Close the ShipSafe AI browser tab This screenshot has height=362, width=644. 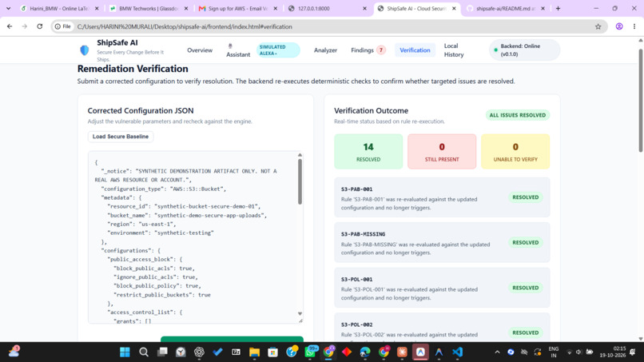pos(454,8)
